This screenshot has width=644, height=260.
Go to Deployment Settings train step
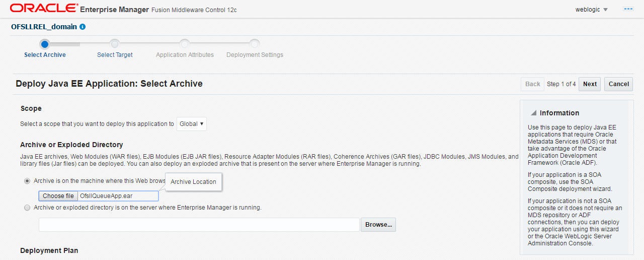click(255, 55)
